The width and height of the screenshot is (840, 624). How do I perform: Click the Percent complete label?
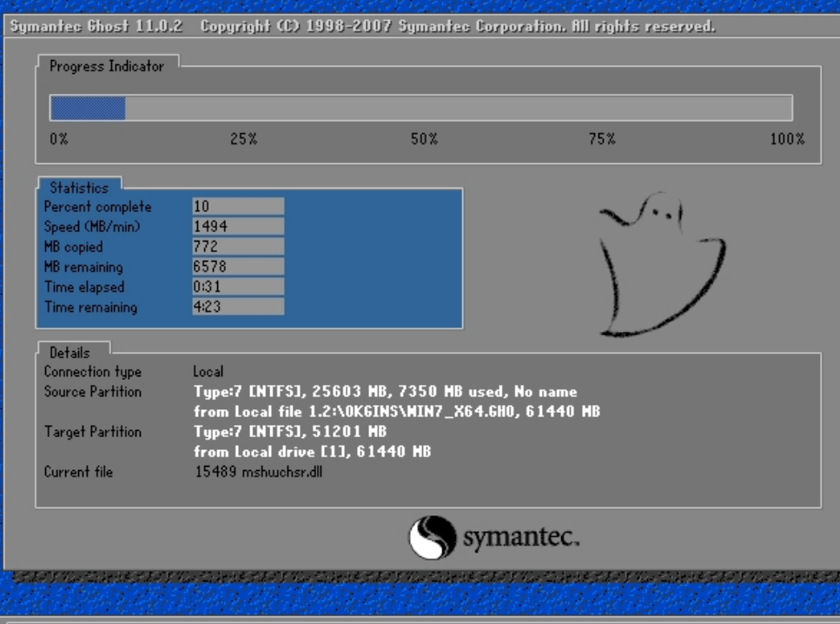97,207
